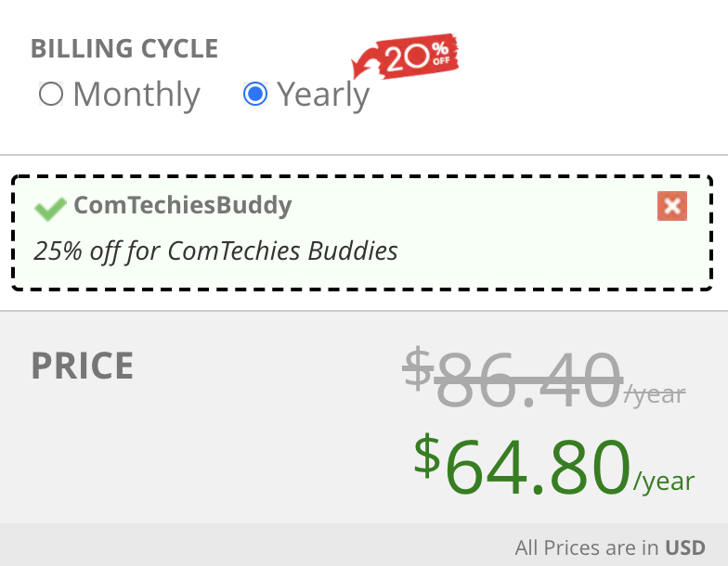Click the struck-through $86.40 original price

(x=513, y=379)
